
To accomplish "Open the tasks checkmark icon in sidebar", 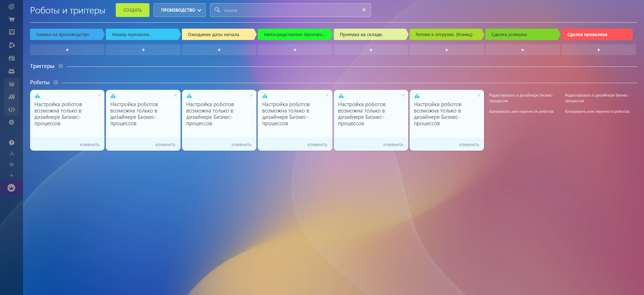I will (x=11, y=32).
